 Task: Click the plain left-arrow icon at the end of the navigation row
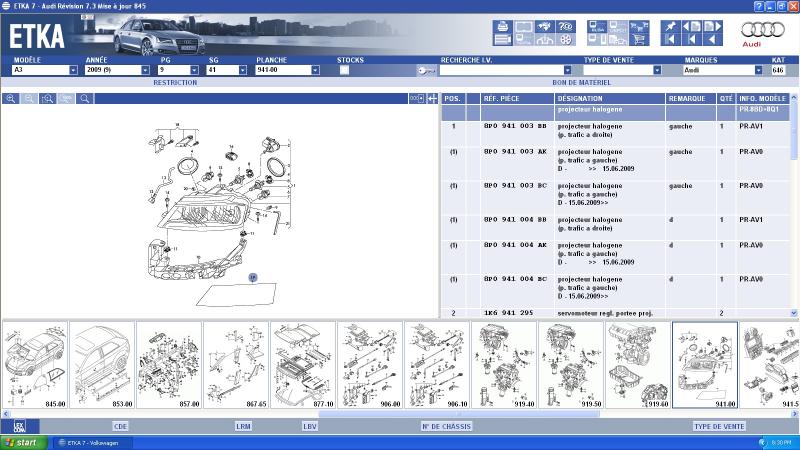tap(712, 40)
